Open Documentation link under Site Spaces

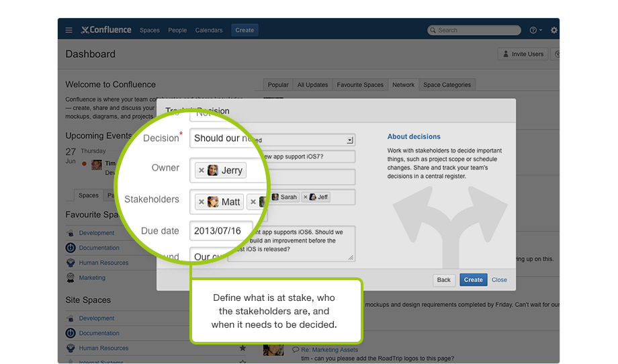coord(99,333)
